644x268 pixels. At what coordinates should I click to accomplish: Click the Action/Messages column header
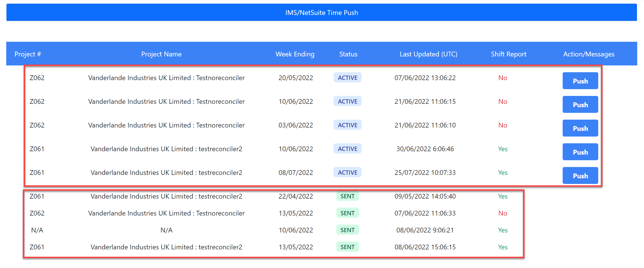coord(589,54)
